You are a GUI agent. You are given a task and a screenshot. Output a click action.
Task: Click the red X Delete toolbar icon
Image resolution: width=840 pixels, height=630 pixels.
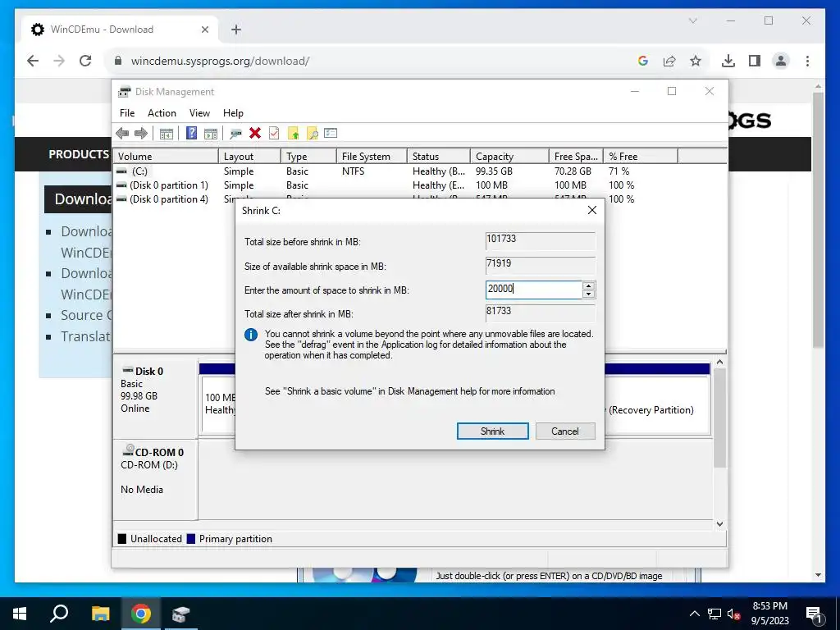coord(255,134)
